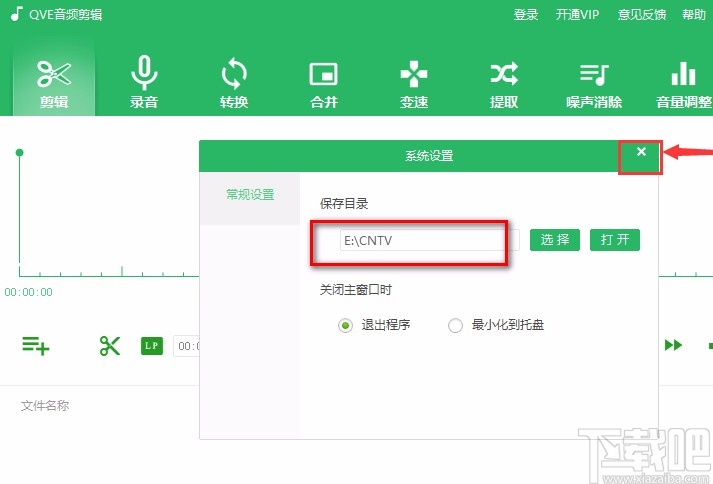Click the add-file list icon with plus

coord(35,346)
